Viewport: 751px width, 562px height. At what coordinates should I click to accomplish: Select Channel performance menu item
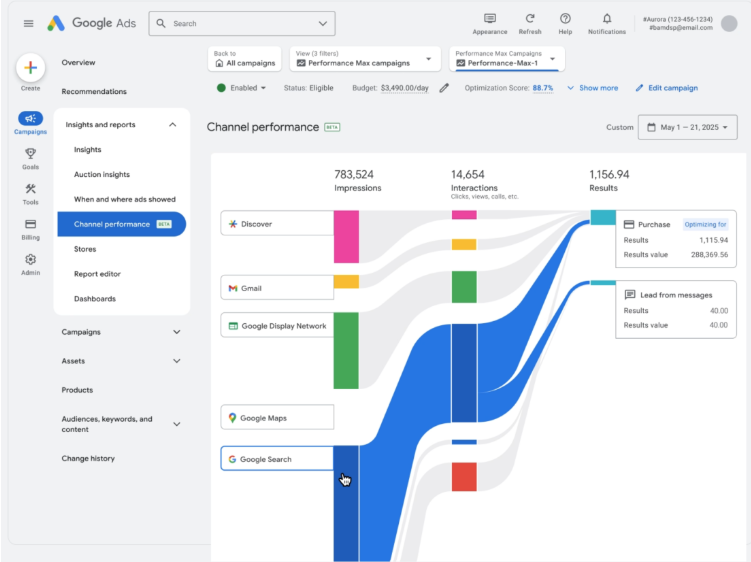[122, 224]
